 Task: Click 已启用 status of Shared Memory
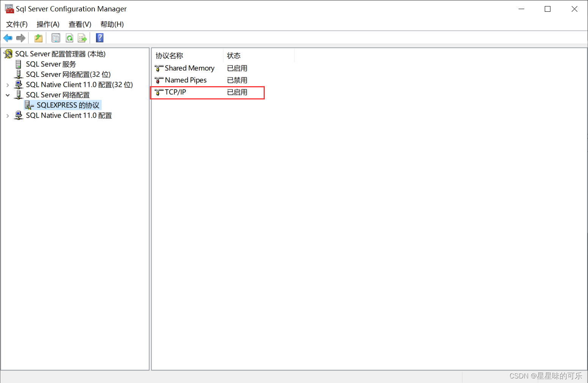coord(237,68)
